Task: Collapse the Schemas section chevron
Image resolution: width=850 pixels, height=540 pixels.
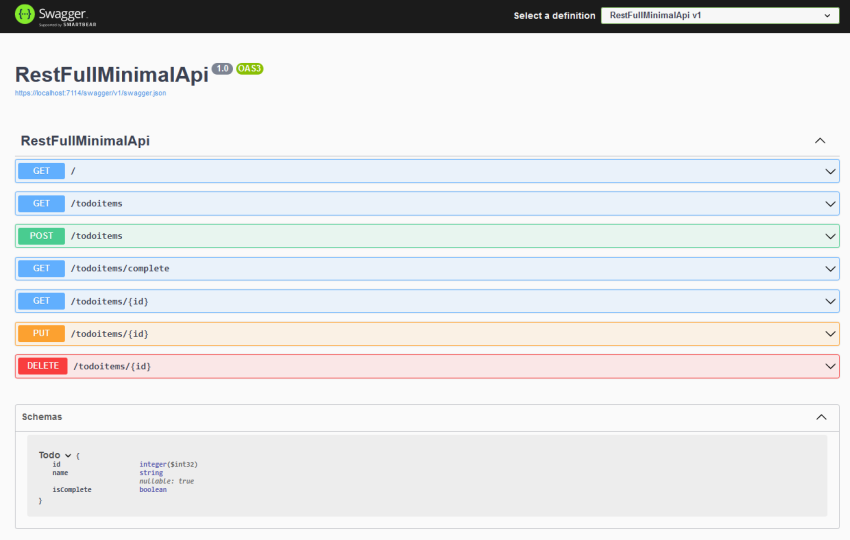Action: [821, 417]
